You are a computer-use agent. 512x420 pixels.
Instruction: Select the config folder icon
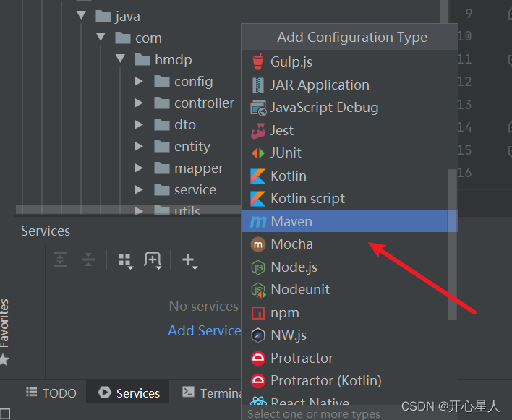click(x=162, y=81)
